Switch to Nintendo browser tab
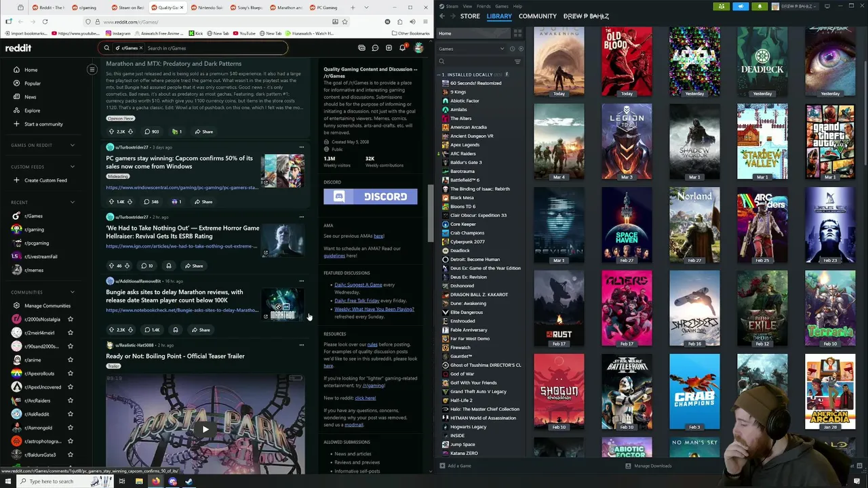868x488 pixels. coord(208,7)
